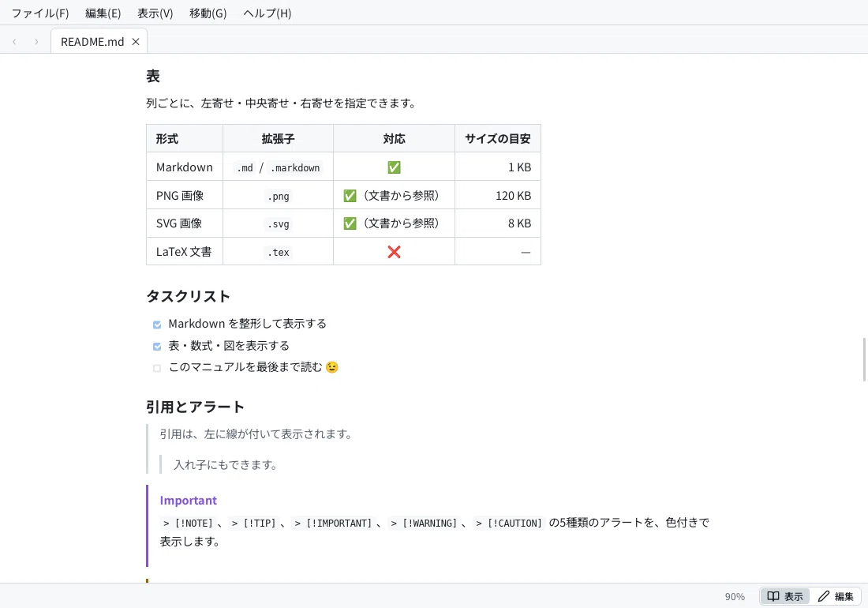Go forward with the right arrow
Screen dimensions: 868x608
(36, 42)
